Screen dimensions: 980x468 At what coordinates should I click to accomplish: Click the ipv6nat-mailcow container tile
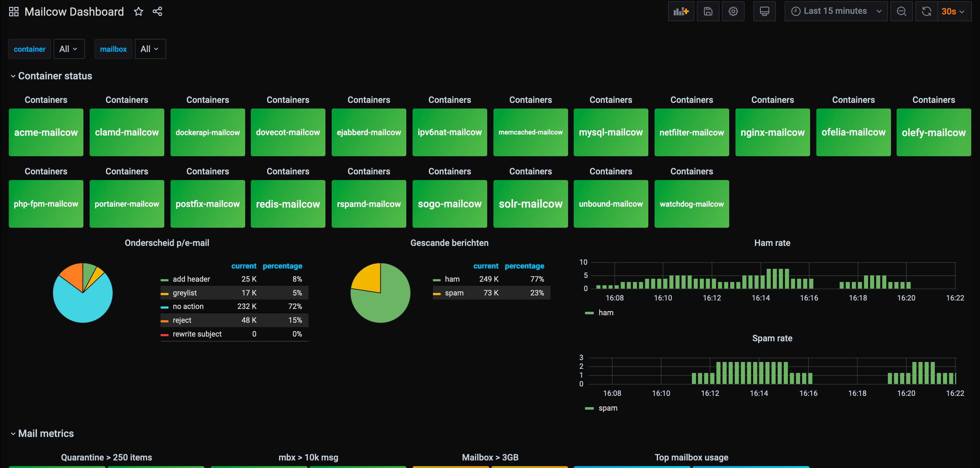point(450,132)
